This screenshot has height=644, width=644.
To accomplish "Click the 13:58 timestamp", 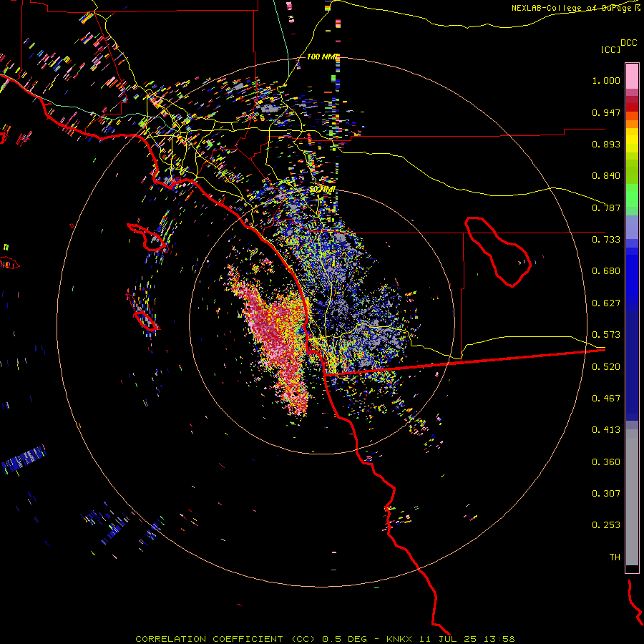I will click(x=499, y=639).
